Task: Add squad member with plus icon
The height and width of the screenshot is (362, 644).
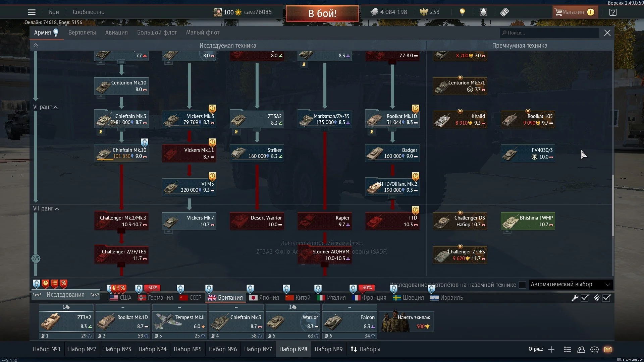Action: pyautogui.click(x=551, y=349)
